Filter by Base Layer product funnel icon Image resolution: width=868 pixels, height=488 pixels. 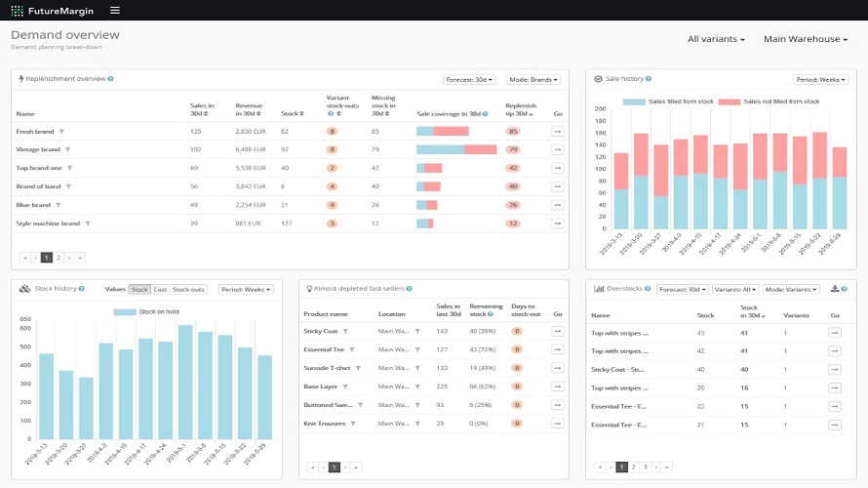tap(345, 386)
